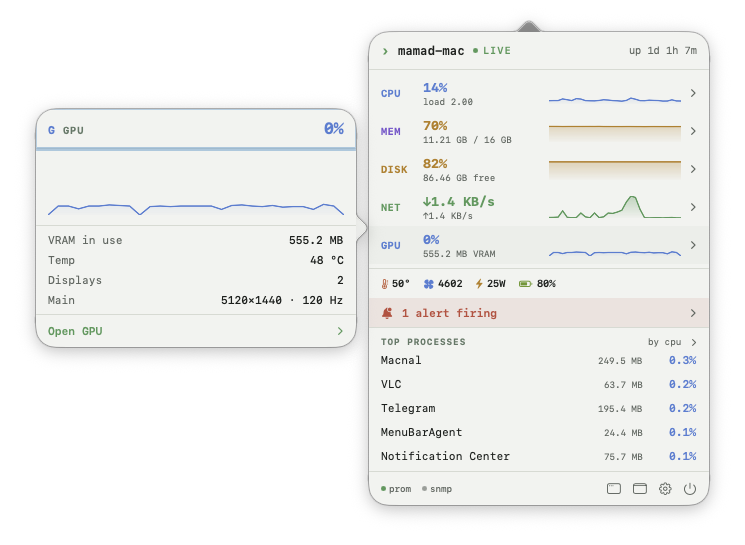The image size is (745, 545).
Task: Click the 4602 fan speed value
Action: tap(450, 284)
